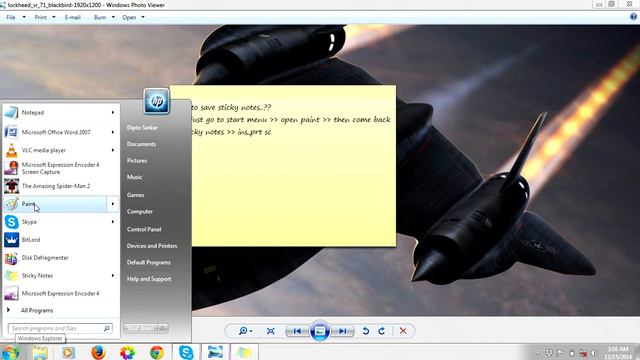
Task: Open Chrome from the taskbar
Action: [x=157, y=352]
